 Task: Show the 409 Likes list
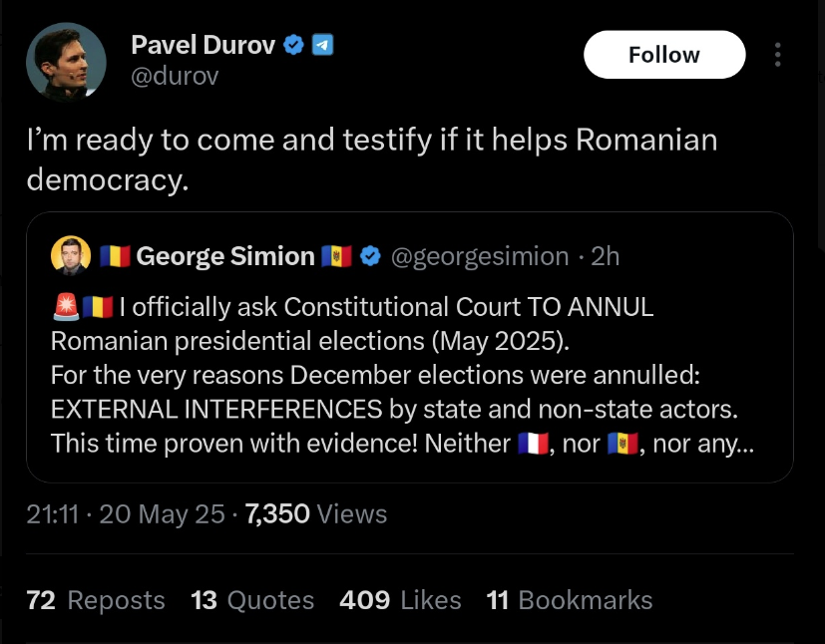pyautogui.click(x=400, y=600)
